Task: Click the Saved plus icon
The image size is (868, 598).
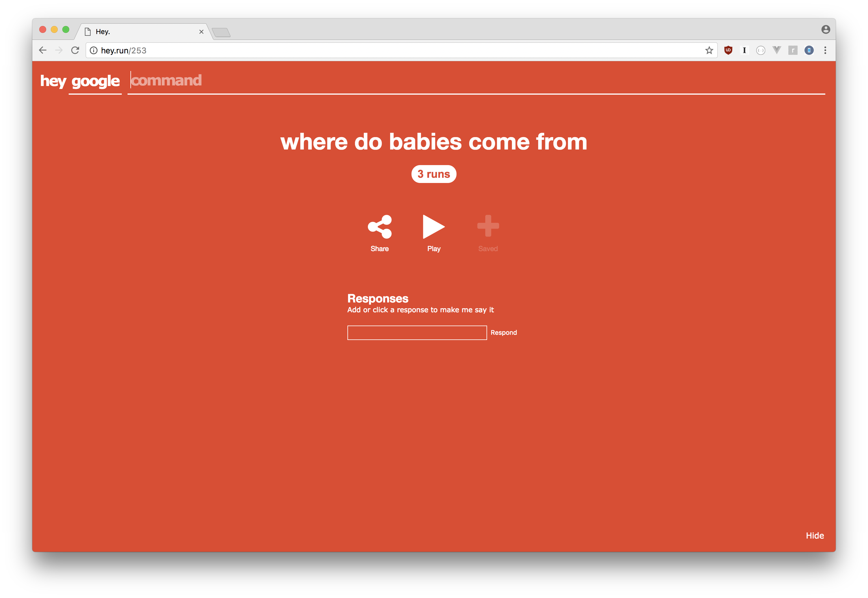Action: pos(488,226)
